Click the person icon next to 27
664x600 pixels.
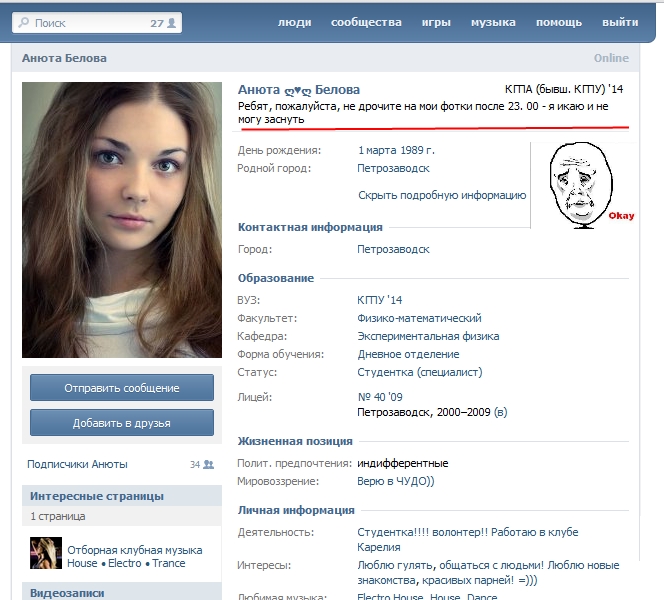click(x=172, y=23)
